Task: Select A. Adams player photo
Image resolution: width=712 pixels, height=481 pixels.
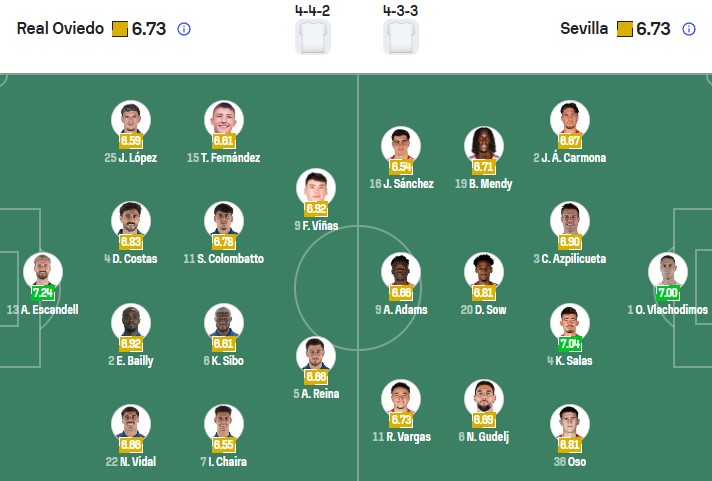Action: 400,272
